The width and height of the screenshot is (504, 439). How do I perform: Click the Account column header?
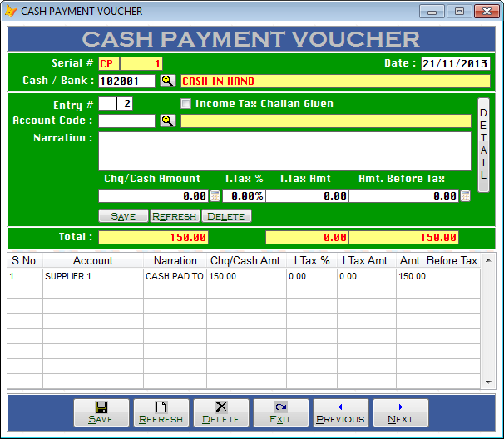(x=93, y=260)
